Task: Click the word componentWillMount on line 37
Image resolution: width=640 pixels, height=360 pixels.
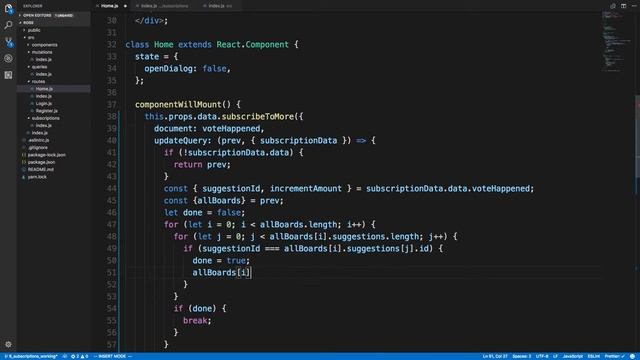Action: [x=178, y=104]
